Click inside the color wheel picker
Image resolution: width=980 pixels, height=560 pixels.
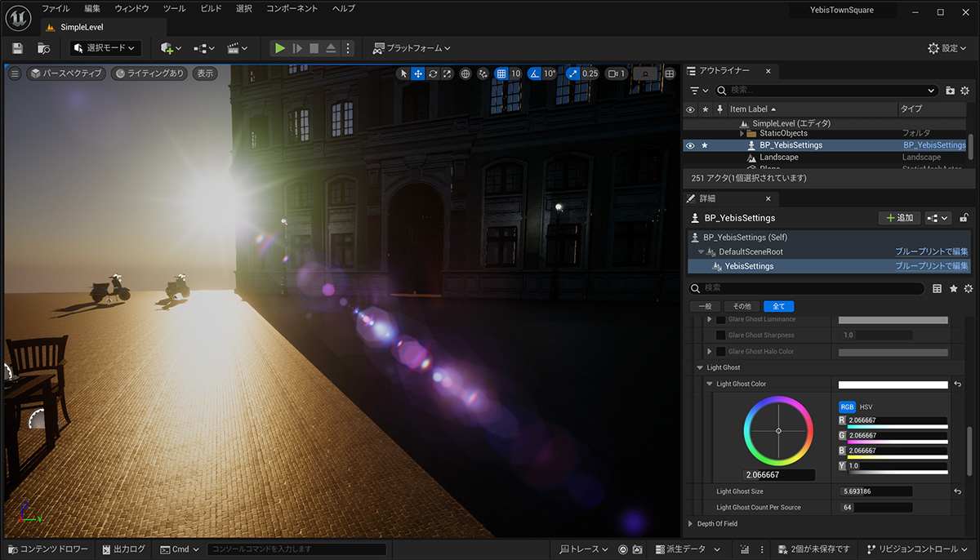coord(778,430)
